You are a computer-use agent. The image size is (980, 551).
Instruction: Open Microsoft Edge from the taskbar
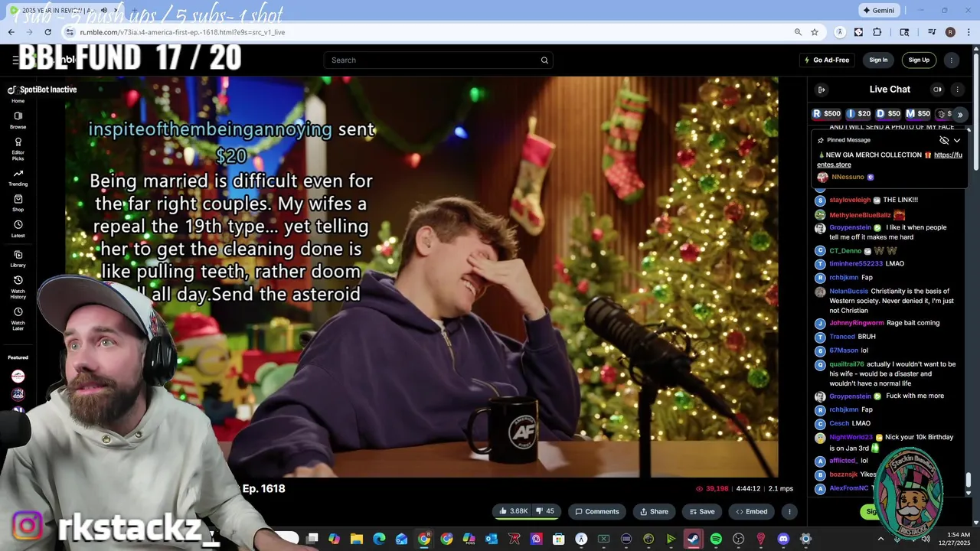point(379,539)
